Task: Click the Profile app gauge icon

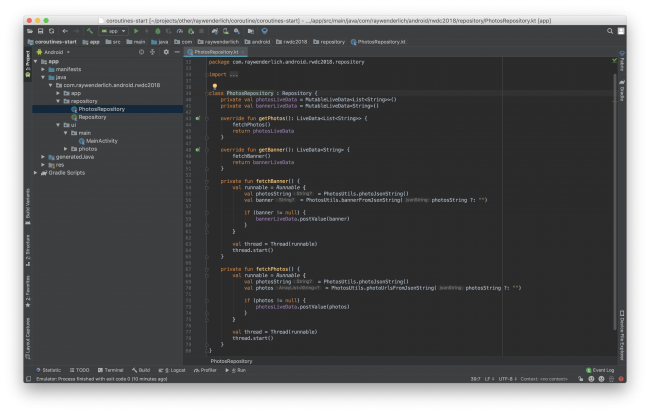Action: click(x=179, y=31)
